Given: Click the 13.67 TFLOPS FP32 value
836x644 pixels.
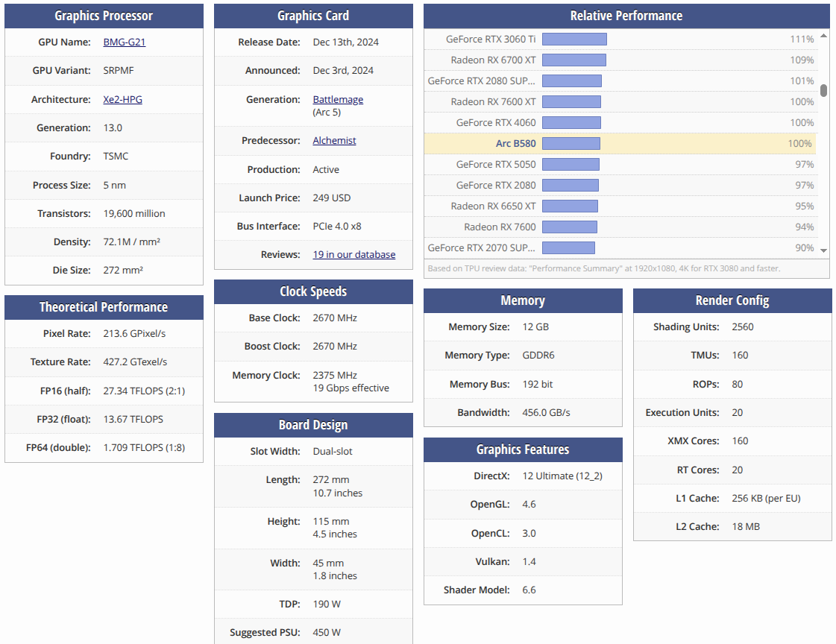Looking at the screenshot, I should coord(133,419).
